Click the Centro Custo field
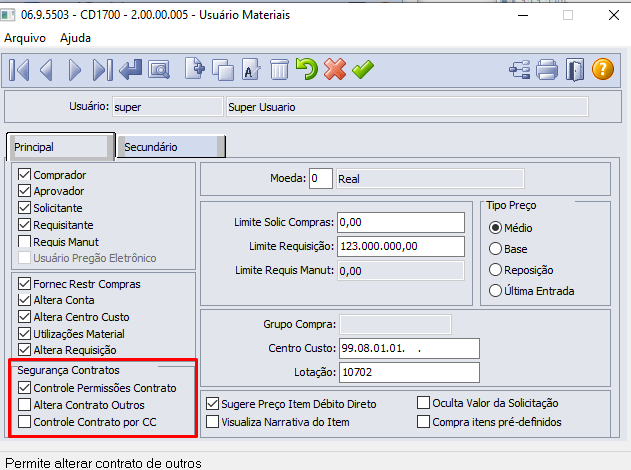 409,348
